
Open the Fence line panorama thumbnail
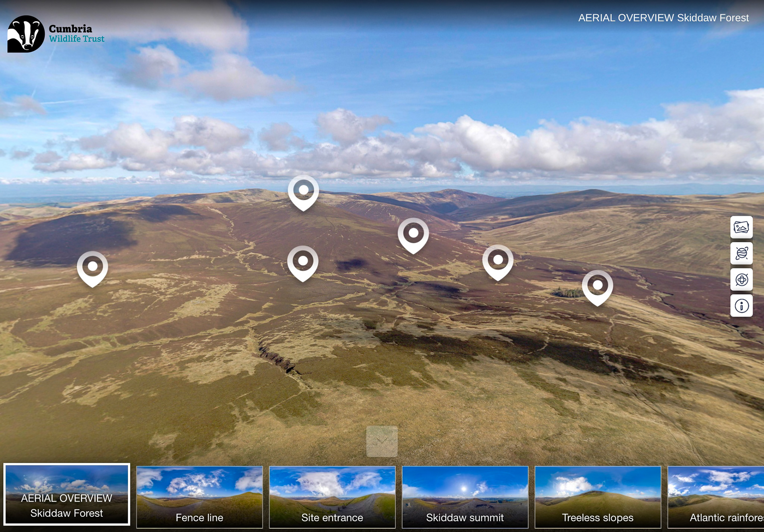tap(199, 497)
